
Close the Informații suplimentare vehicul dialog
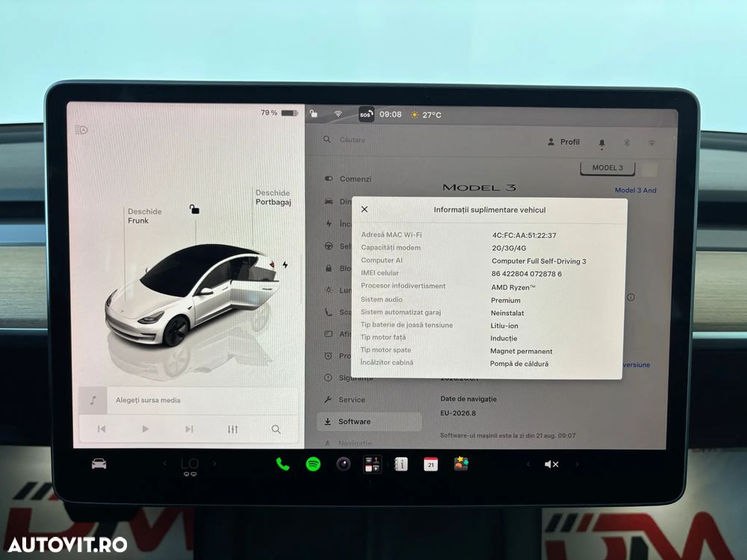pos(365,210)
